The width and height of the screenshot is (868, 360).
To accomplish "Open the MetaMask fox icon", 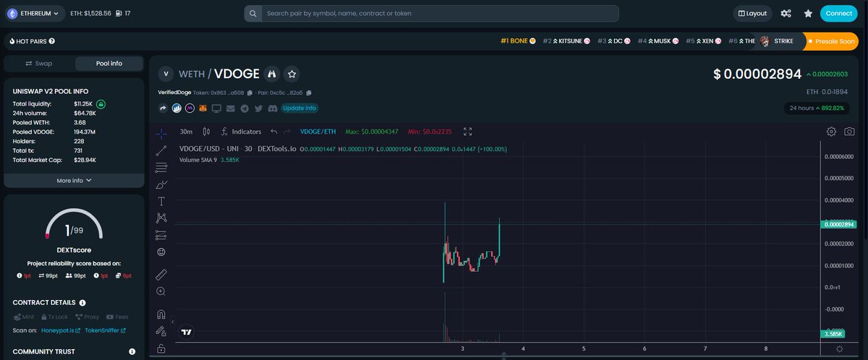I will coord(203,108).
